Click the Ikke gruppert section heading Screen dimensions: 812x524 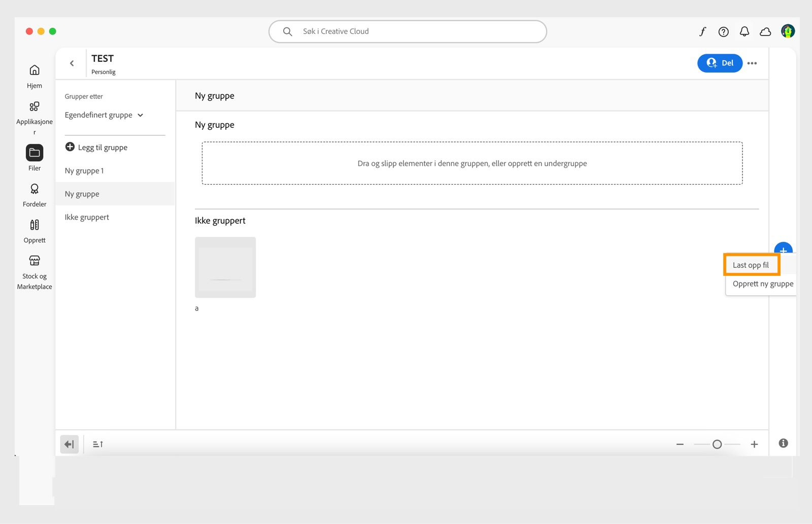point(220,221)
